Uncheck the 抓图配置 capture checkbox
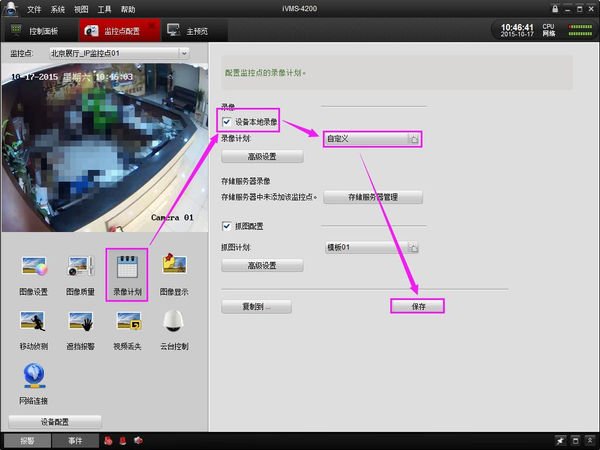This screenshot has height=450, width=600. pos(227,226)
